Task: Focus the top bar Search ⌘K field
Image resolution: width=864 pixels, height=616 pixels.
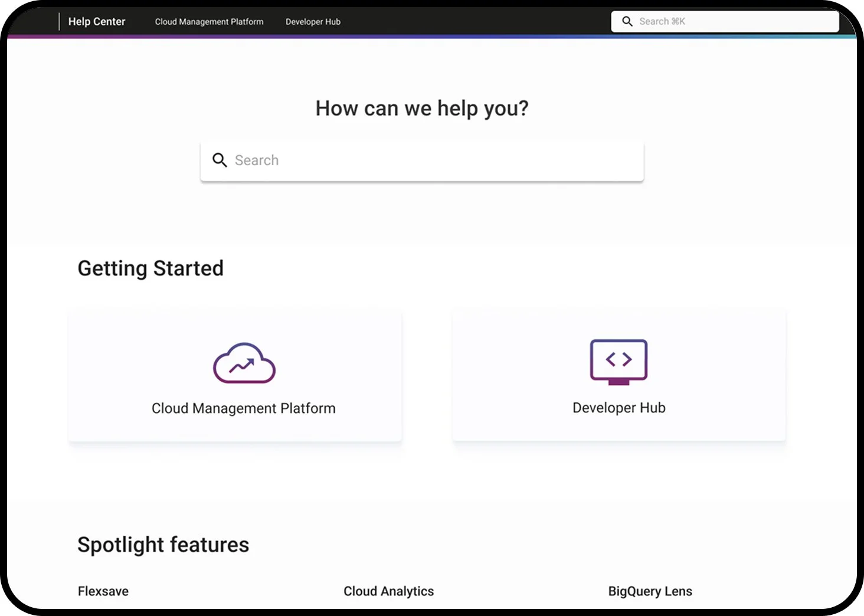Action: tap(725, 21)
